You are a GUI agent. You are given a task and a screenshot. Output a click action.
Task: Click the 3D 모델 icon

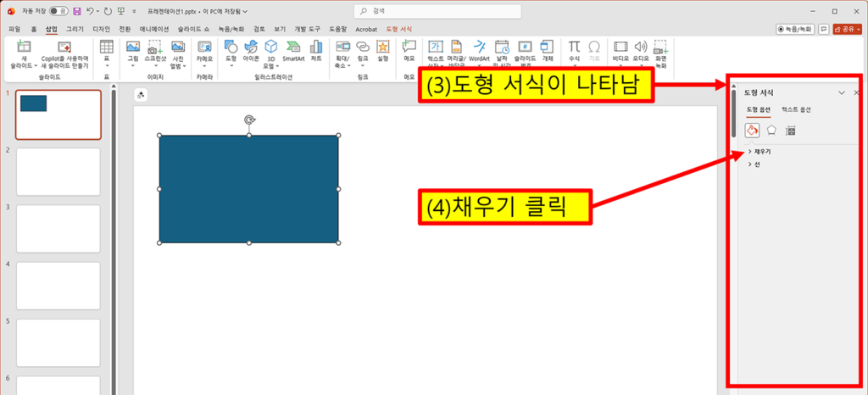(270, 47)
